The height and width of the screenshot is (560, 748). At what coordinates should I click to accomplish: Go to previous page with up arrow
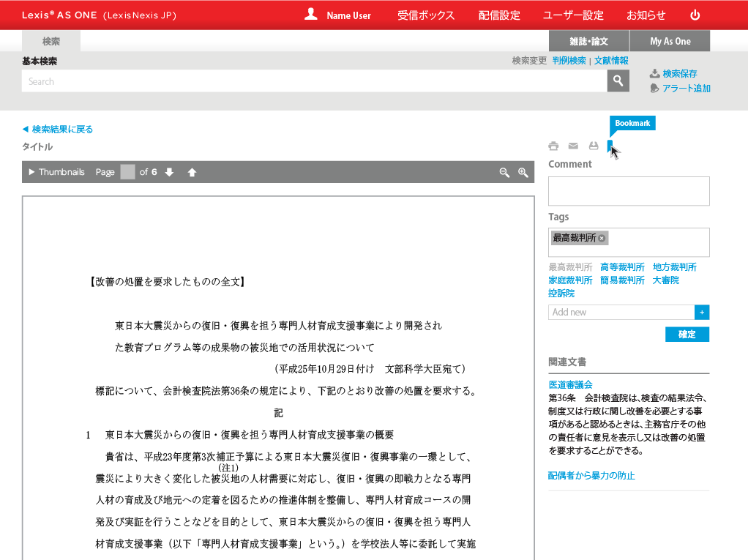tap(192, 172)
